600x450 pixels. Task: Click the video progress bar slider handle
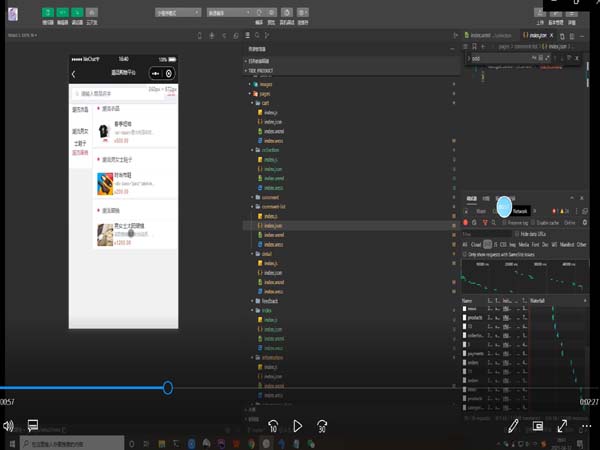(167, 387)
